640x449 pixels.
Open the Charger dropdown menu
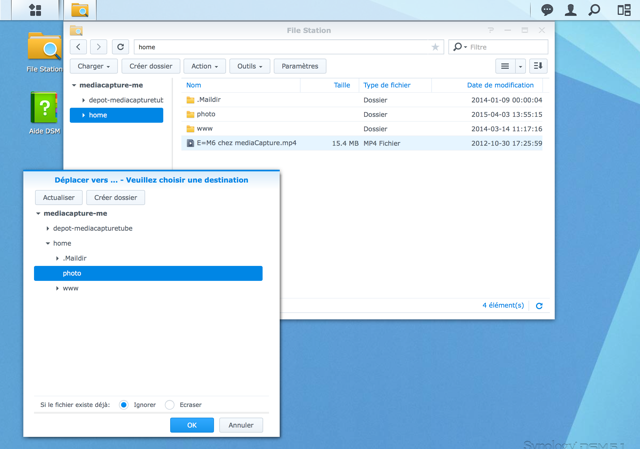[94, 66]
